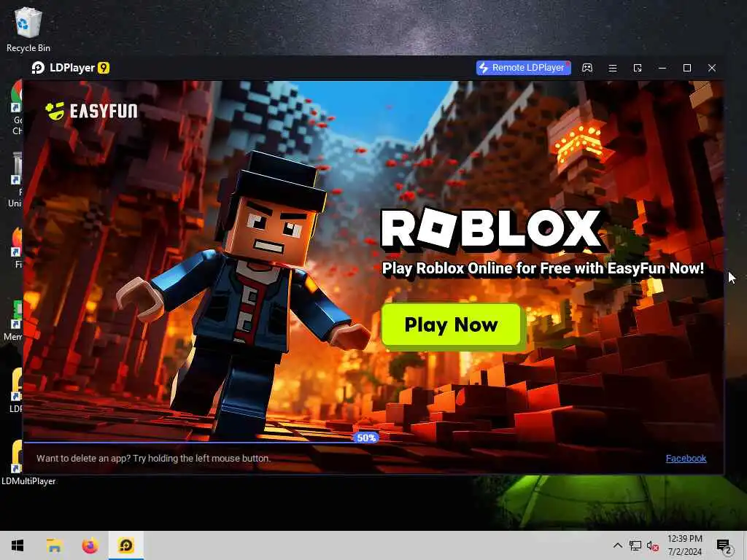Click the network icon in system tray
This screenshot has width=747, height=560.
635,545
